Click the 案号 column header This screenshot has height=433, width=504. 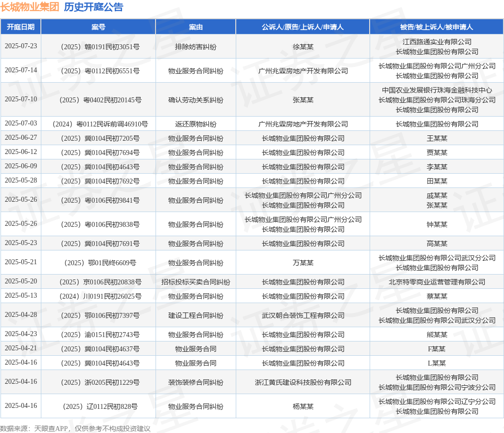pyautogui.click(x=98, y=27)
